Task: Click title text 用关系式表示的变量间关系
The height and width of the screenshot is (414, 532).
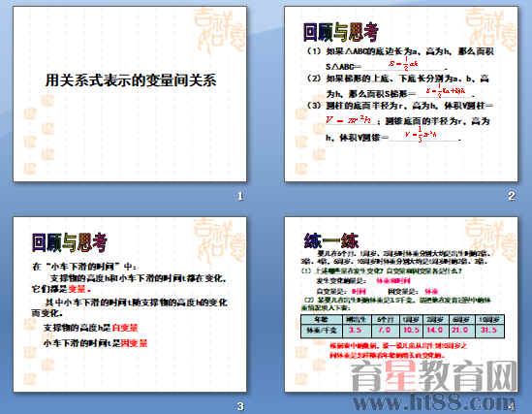Action: coord(131,80)
